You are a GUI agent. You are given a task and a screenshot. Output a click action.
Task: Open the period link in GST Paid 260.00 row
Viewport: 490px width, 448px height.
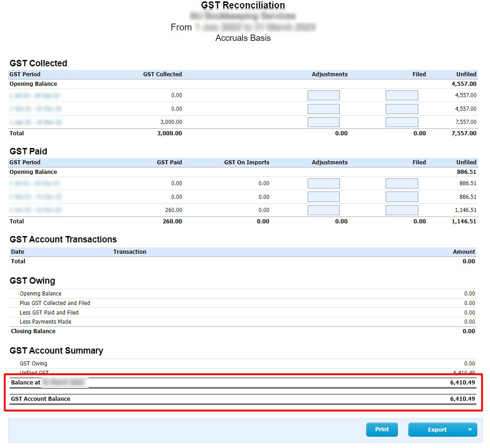[x=35, y=210]
